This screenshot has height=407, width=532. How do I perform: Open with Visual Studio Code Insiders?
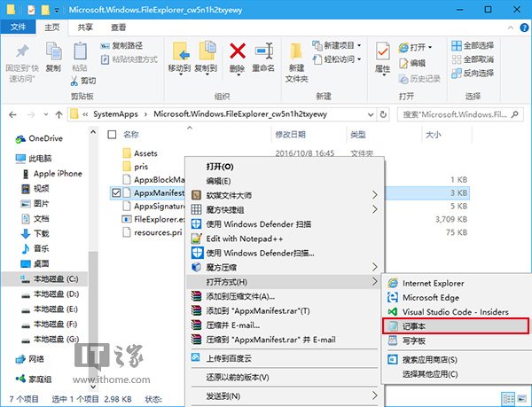coord(455,312)
